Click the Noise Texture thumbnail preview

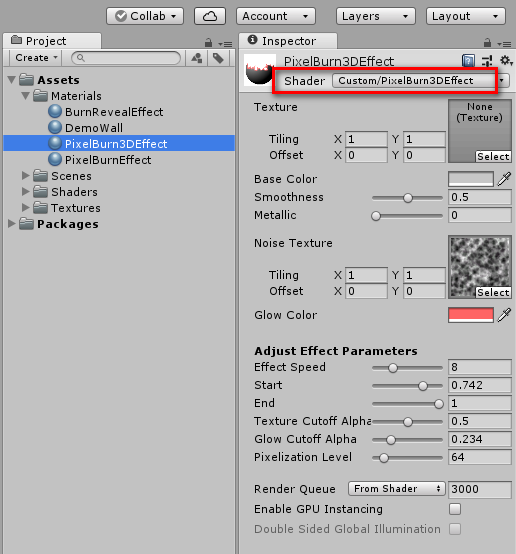pyautogui.click(x=480, y=267)
